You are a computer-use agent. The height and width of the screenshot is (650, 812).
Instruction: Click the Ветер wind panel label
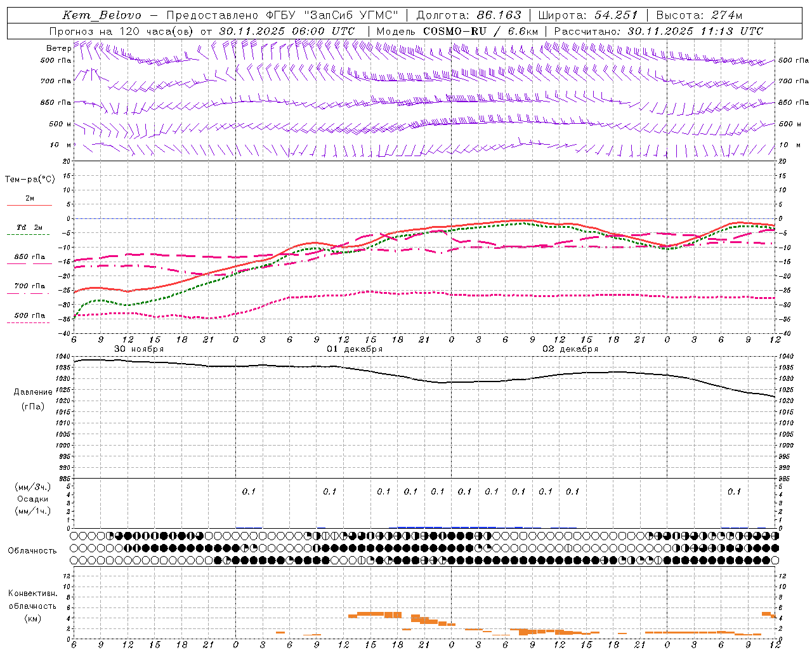click(59, 48)
